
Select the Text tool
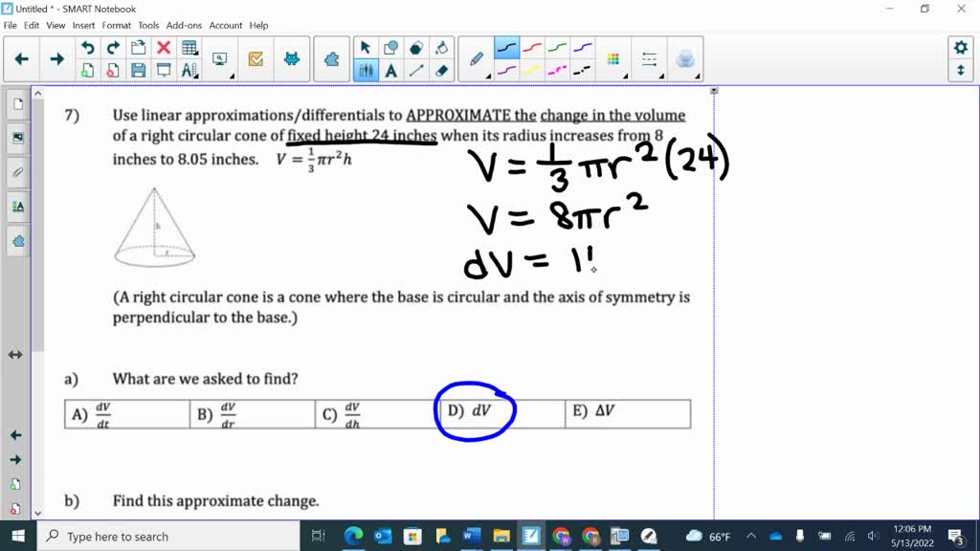pos(390,68)
